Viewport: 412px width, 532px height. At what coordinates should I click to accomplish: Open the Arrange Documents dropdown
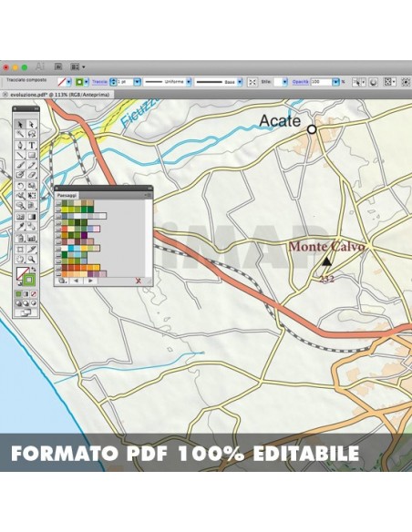(x=77, y=66)
